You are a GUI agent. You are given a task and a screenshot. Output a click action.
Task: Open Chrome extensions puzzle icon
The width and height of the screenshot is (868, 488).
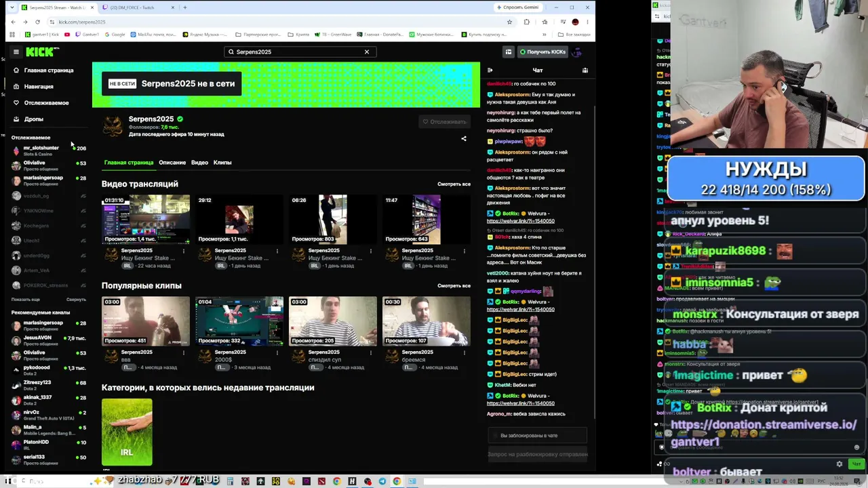[527, 22]
